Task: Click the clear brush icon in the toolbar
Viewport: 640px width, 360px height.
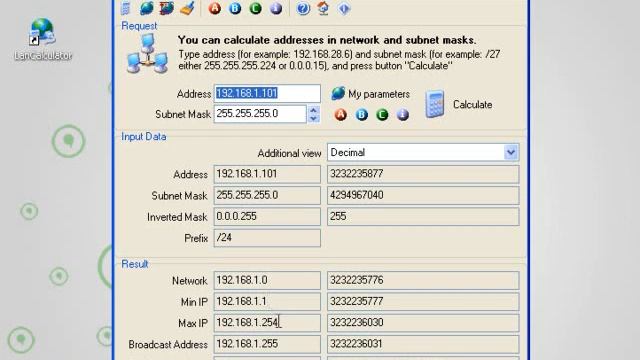Action: tap(187, 8)
